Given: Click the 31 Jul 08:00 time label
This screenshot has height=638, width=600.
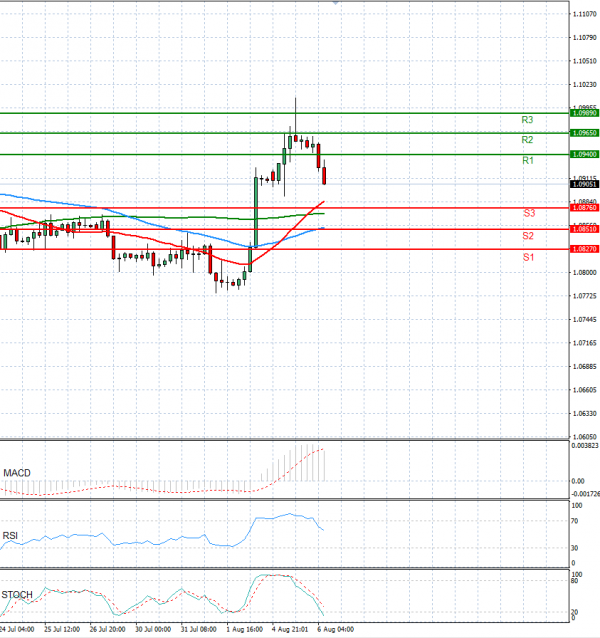Looking at the screenshot, I should click(x=199, y=629).
